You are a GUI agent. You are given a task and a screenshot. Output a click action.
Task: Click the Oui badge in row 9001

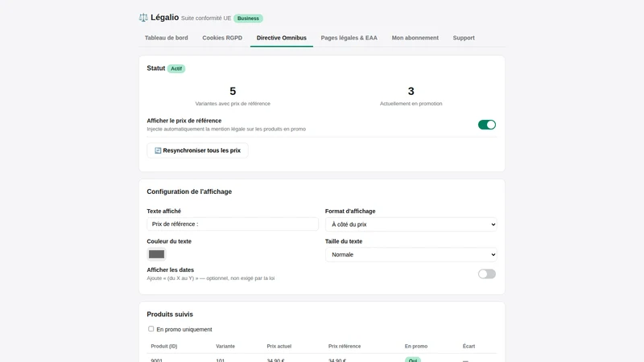[413, 360]
